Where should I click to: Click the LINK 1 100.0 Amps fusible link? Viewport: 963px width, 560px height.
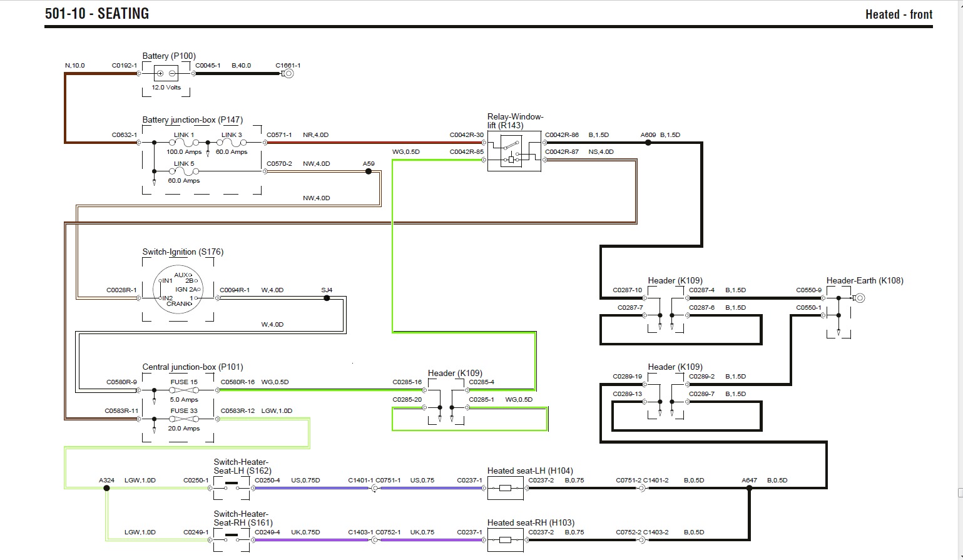click(184, 143)
